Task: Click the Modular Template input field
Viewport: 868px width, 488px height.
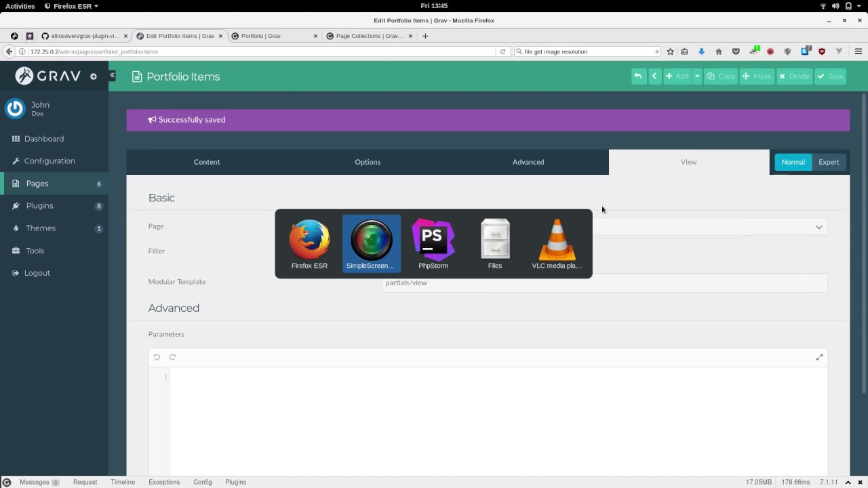Action: (x=604, y=283)
